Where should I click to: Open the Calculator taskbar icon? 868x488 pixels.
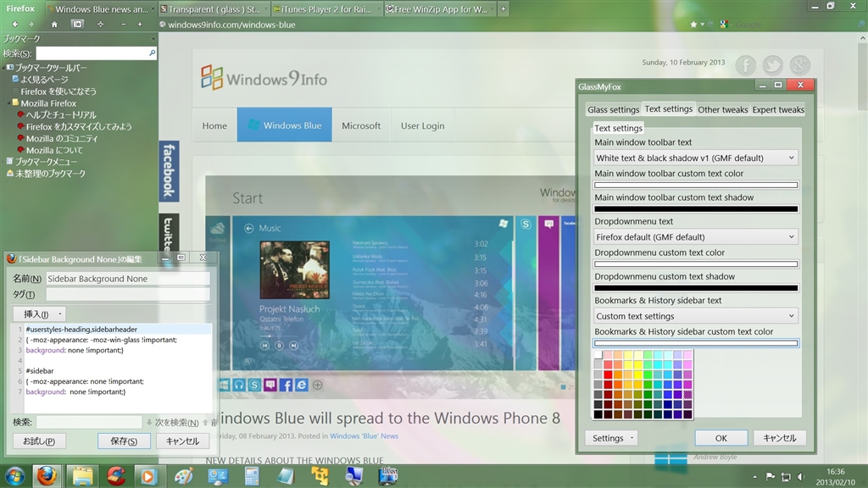click(x=252, y=476)
